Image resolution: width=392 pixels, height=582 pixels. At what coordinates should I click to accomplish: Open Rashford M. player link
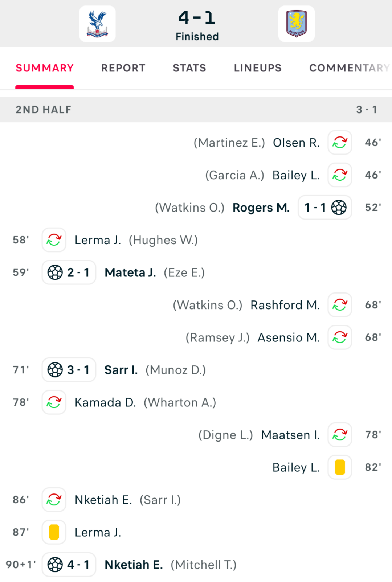tap(285, 305)
